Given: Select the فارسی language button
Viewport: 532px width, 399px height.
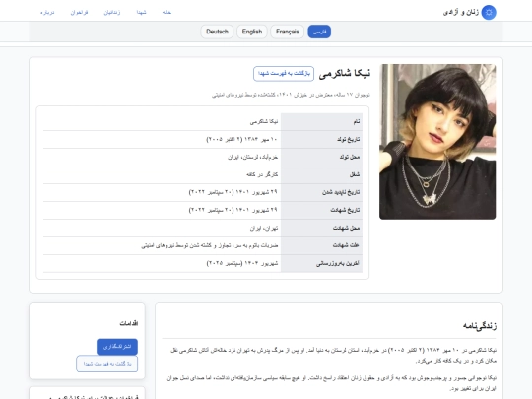Looking at the screenshot, I should [x=319, y=32].
